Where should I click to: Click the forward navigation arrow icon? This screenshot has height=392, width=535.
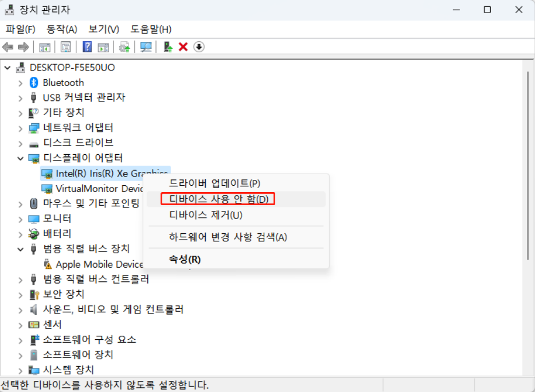pos(23,46)
